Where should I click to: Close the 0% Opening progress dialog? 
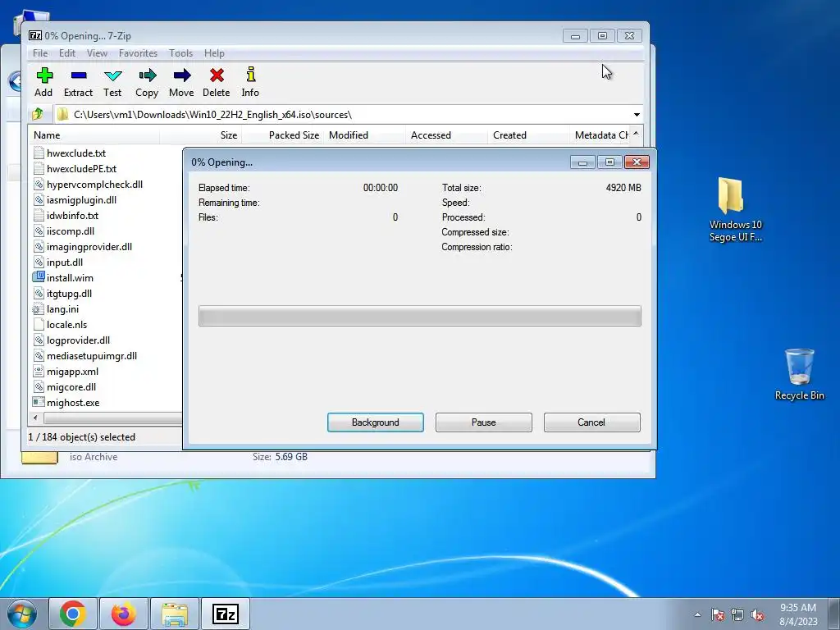[637, 162]
